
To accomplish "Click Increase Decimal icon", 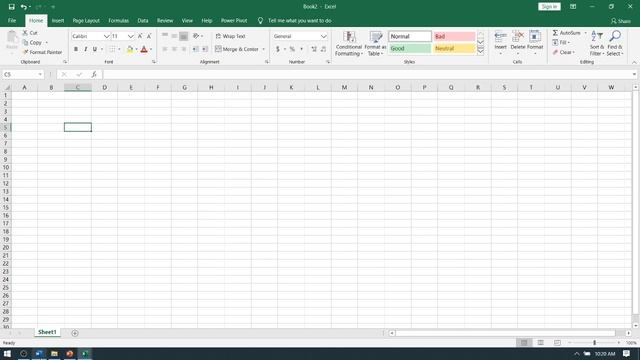I will [x=314, y=49].
